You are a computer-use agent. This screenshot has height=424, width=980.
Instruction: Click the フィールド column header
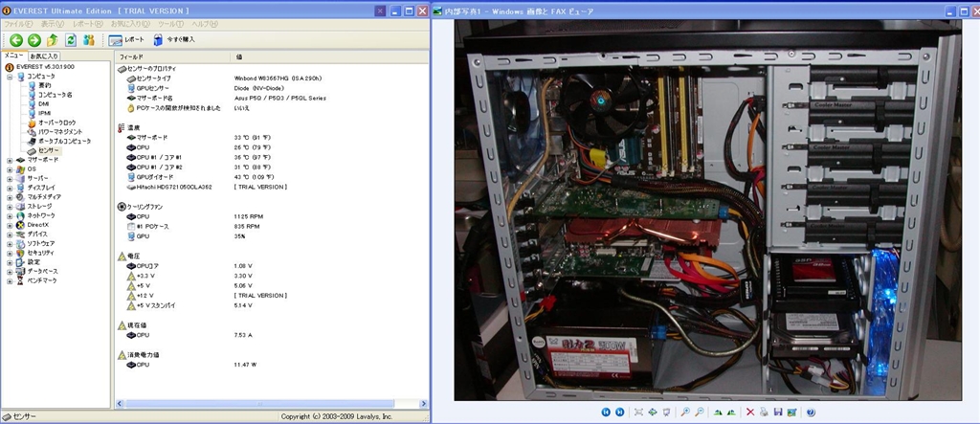[x=172, y=56]
